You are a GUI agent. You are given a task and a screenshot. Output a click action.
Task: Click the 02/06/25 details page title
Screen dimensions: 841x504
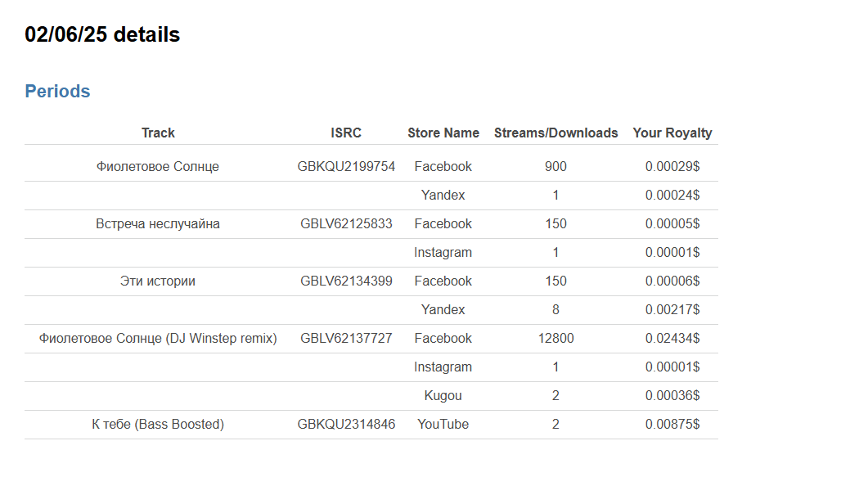pos(102,35)
